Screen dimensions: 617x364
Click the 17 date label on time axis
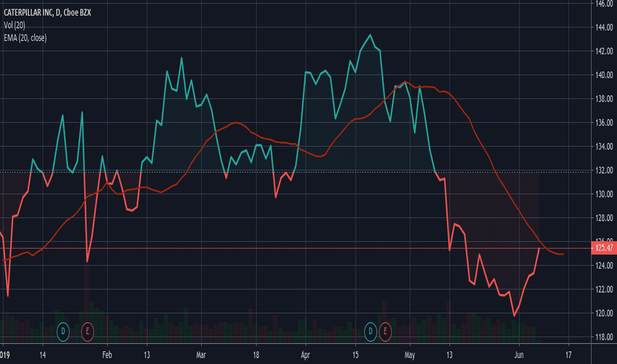tap(569, 355)
